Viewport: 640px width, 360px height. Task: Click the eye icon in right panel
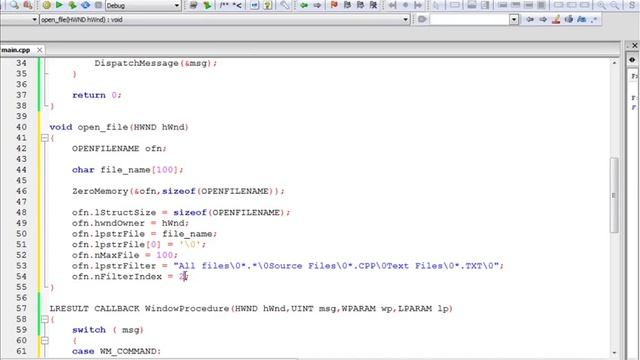coord(632,60)
